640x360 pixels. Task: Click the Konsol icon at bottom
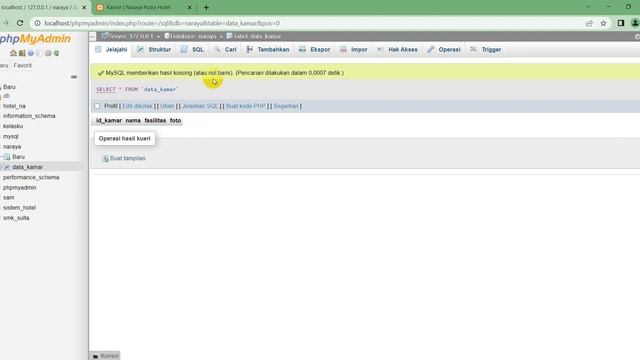[x=96, y=356]
